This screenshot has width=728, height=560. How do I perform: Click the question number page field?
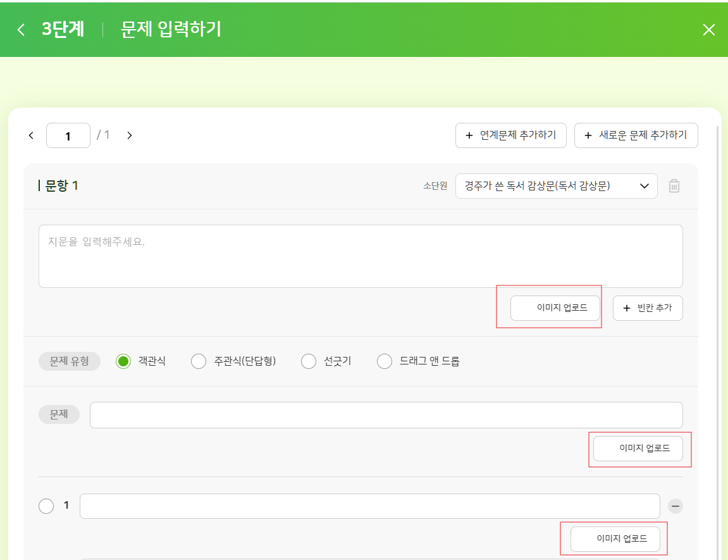pos(68,135)
